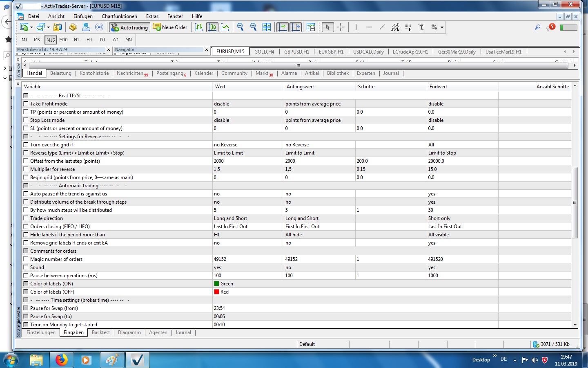Open the Market Watch coins icon

click(x=58, y=27)
